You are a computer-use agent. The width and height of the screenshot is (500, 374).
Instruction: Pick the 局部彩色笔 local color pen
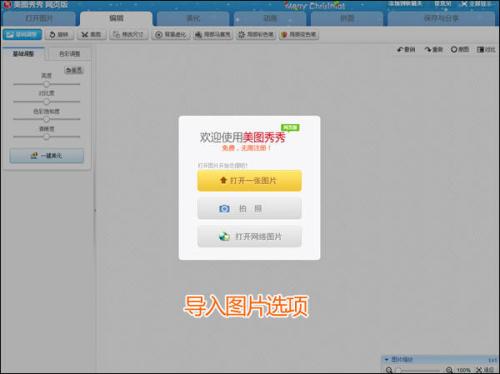coord(256,34)
